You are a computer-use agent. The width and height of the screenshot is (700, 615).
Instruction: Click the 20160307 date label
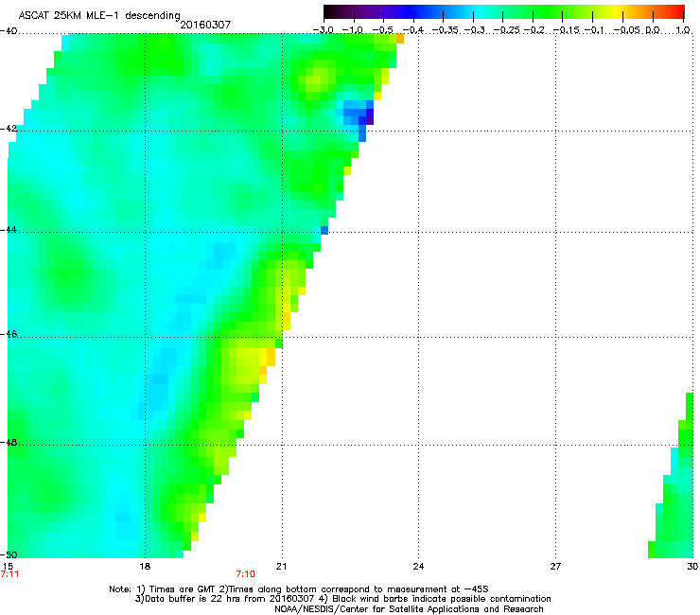205,25
